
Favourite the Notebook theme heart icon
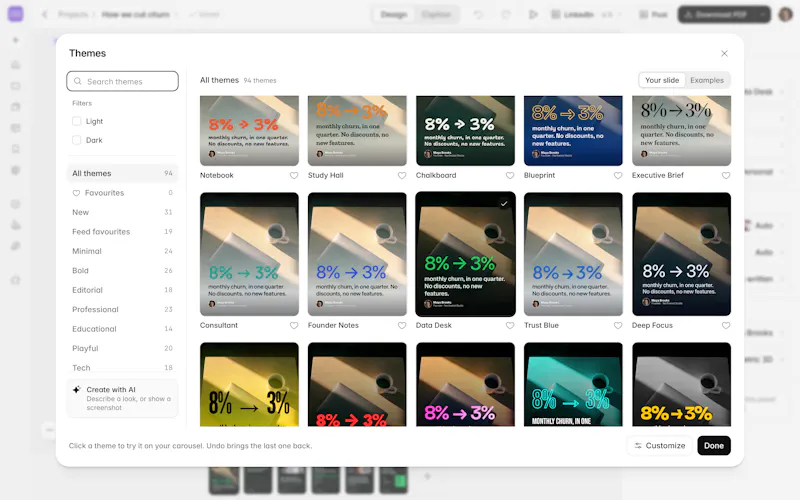coord(294,176)
